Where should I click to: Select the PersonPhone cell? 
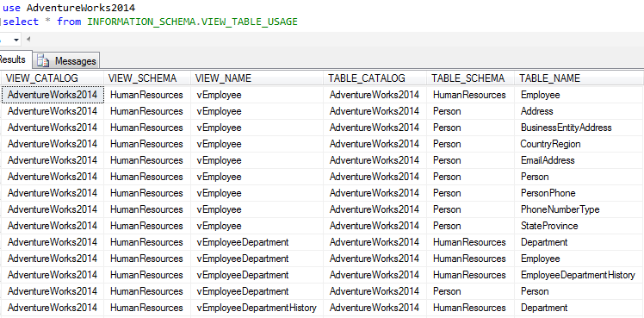click(579, 193)
